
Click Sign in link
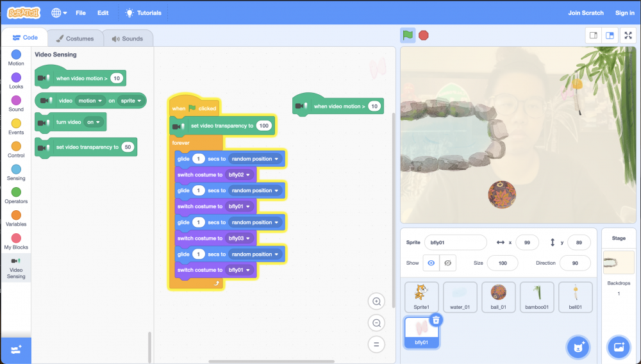[624, 13]
